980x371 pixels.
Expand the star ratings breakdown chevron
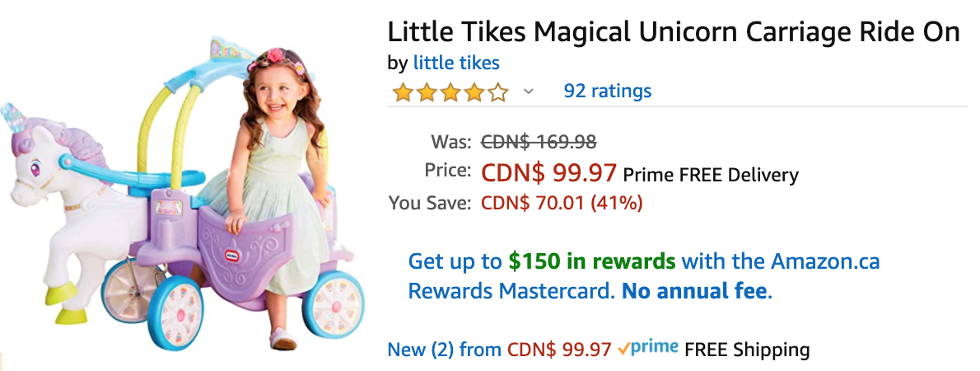(x=529, y=92)
